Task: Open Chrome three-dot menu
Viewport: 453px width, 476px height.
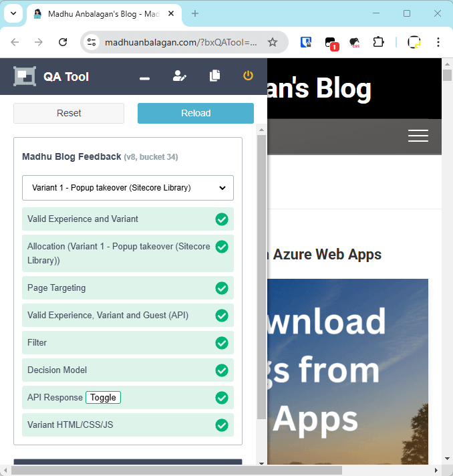Action: tap(438, 42)
